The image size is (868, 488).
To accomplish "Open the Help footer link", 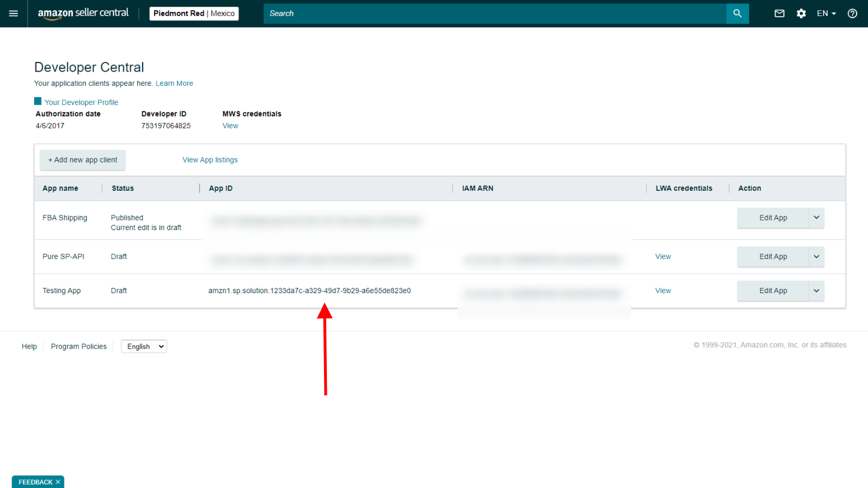I will (x=29, y=347).
